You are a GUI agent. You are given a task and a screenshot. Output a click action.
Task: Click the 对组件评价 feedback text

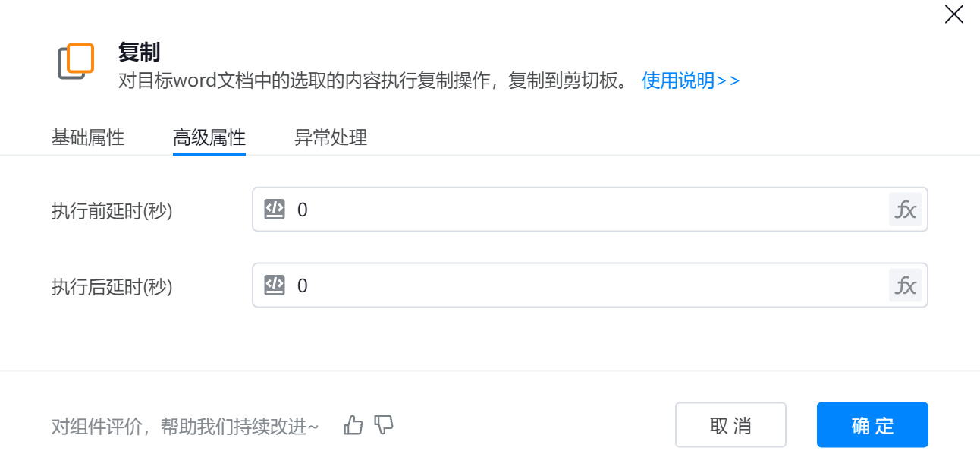pos(185,427)
